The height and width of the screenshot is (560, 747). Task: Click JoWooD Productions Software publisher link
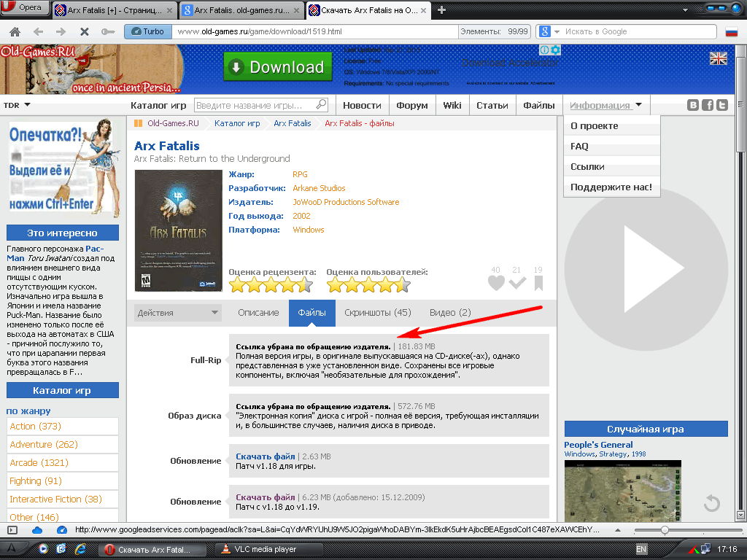[346, 202]
